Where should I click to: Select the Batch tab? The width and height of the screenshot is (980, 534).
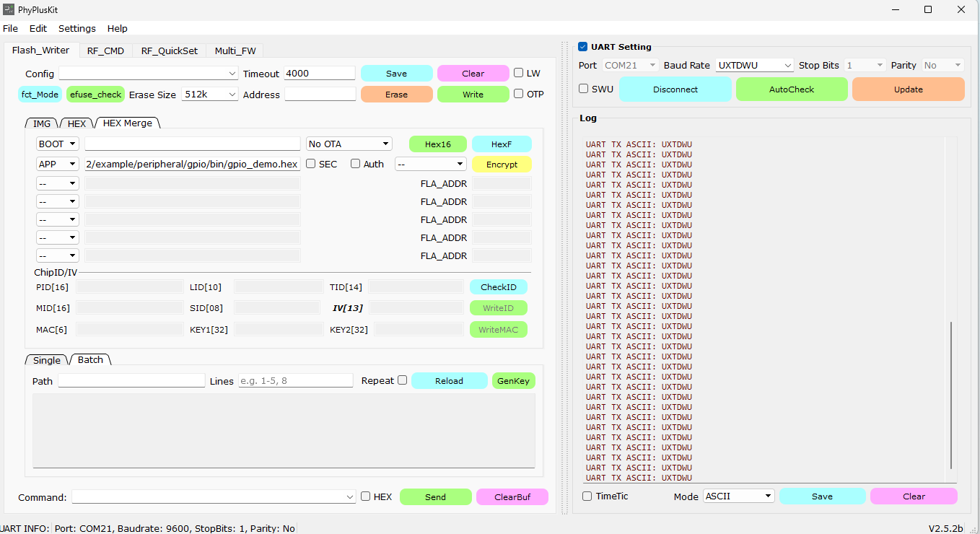click(91, 359)
